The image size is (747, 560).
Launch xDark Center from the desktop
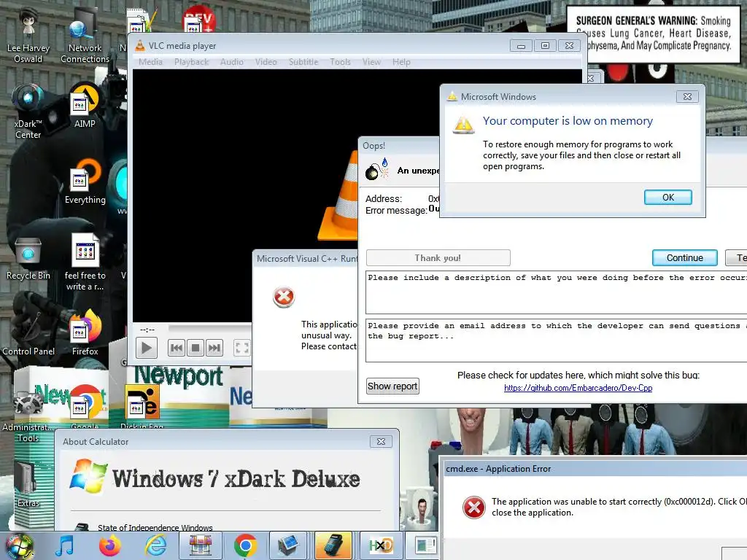tap(28, 112)
